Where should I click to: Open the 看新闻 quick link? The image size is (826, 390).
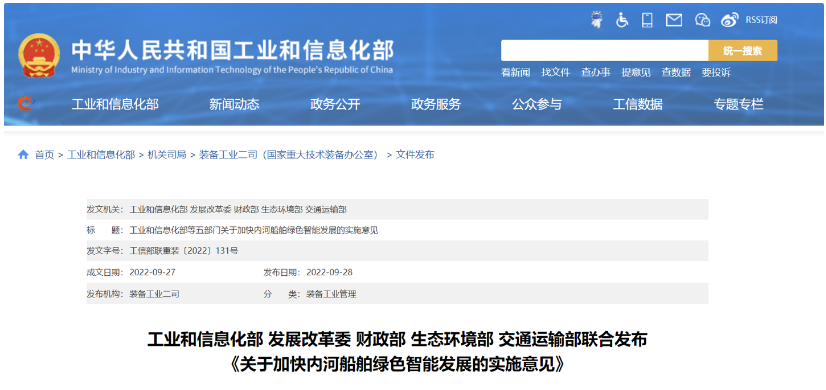[x=515, y=73]
